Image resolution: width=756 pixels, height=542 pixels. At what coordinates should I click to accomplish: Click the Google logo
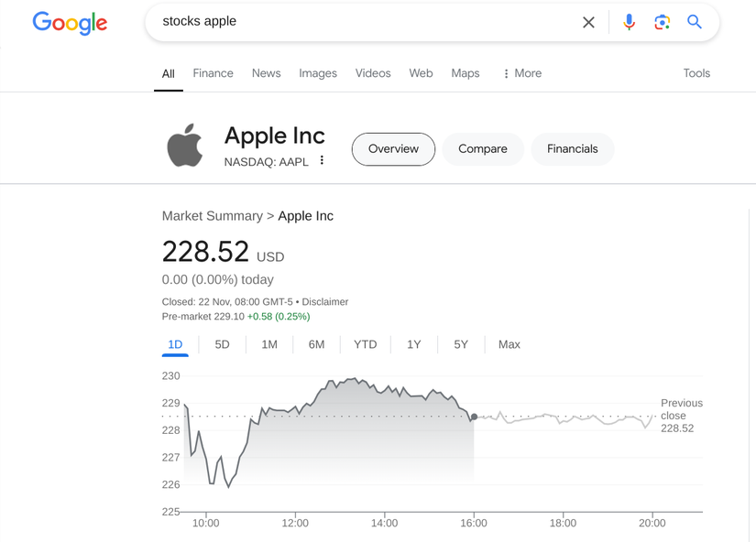[x=70, y=23]
